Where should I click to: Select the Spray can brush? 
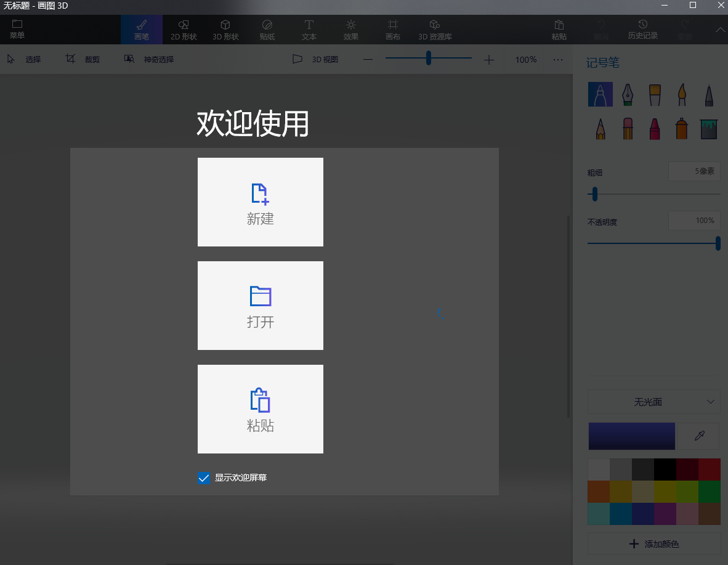(x=682, y=129)
